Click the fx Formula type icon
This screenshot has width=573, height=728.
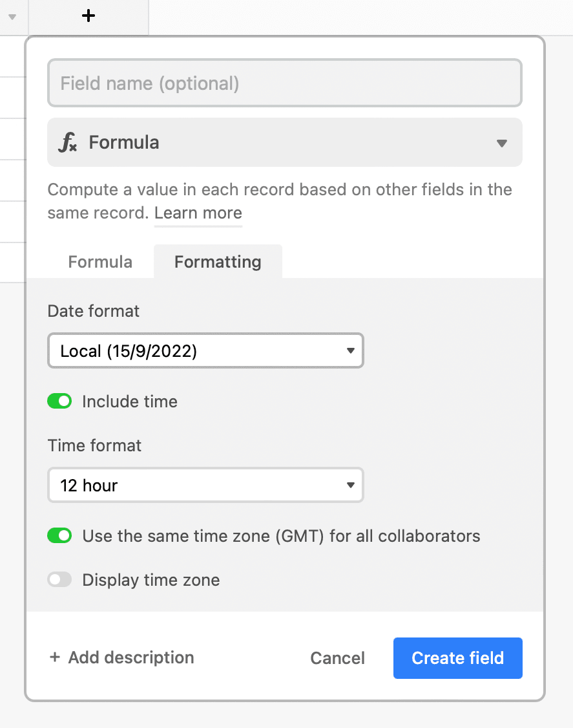(x=67, y=143)
